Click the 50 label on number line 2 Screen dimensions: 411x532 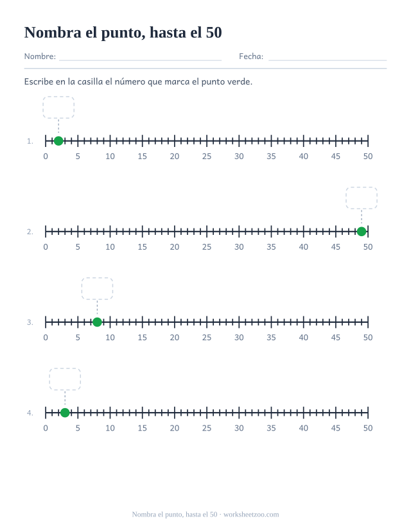(x=368, y=247)
